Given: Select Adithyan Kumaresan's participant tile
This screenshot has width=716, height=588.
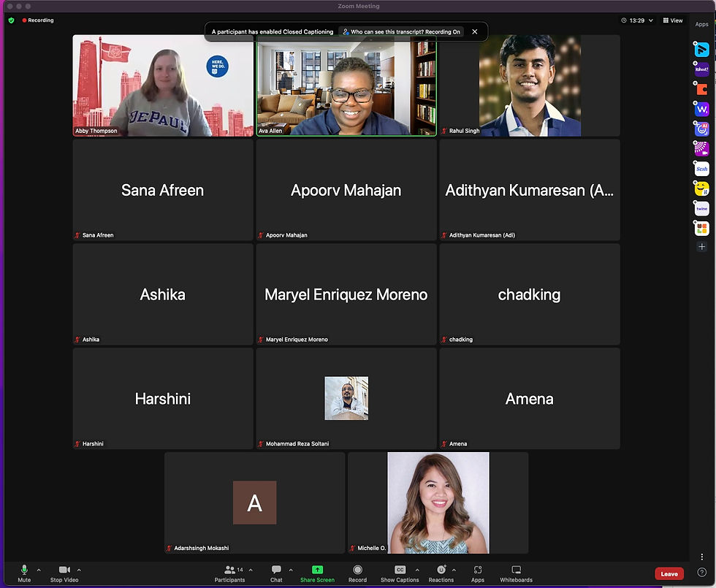Looking at the screenshot, I should (530, 190).
